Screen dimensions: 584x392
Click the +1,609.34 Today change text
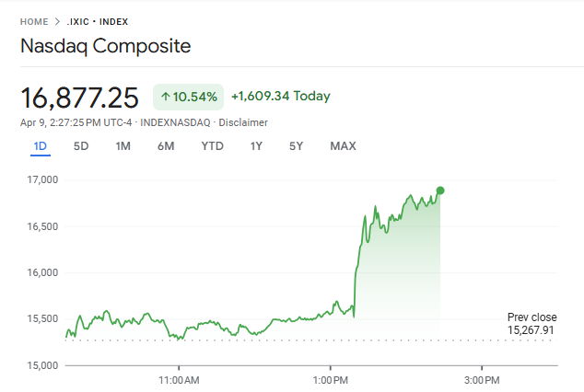(280, 96)
